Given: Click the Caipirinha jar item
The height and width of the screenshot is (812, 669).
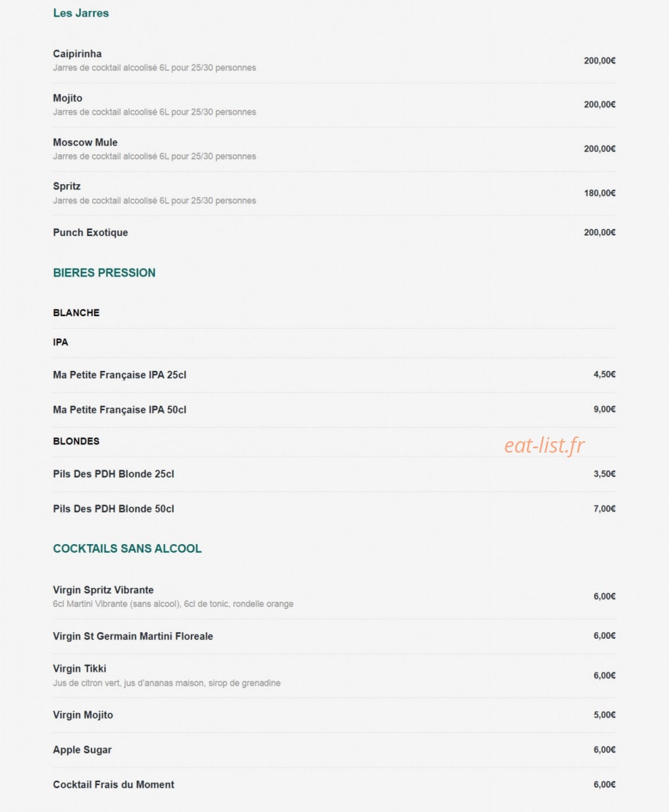Looking at the screenshot, I should coord(334,61).
